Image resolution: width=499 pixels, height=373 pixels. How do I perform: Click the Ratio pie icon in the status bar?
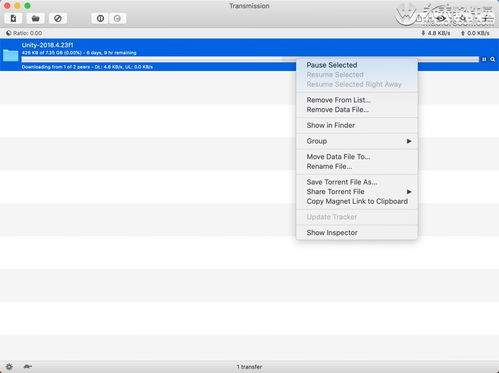coord(9,33)
